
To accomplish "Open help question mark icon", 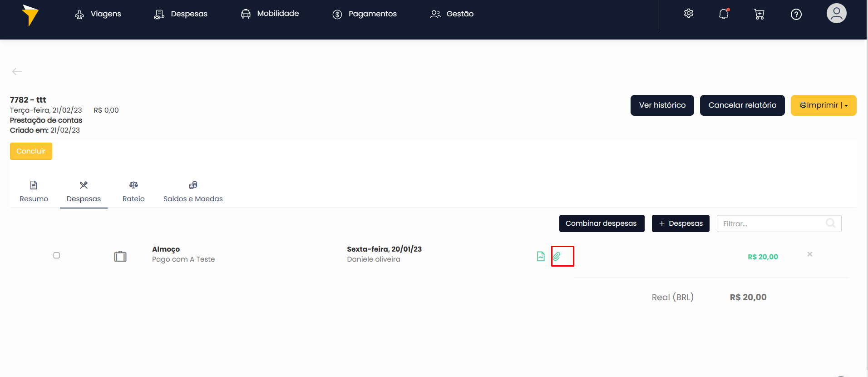I will click(x=796, y=15).
